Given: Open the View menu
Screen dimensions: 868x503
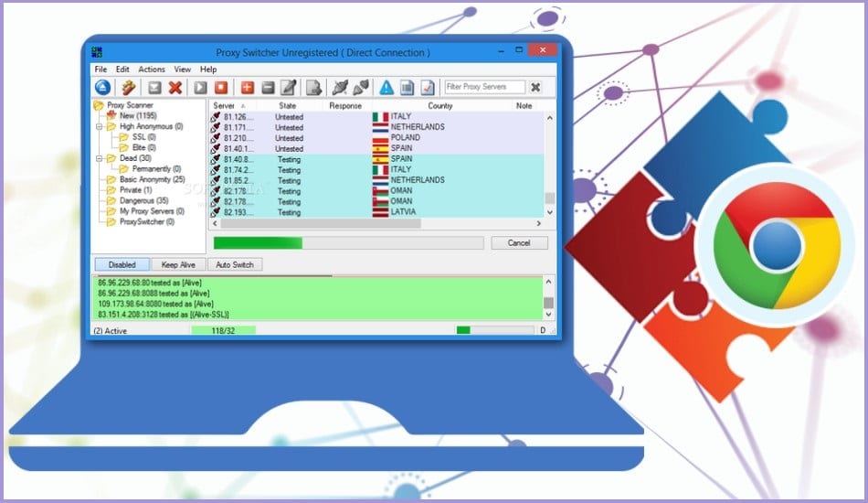Looking at the screenshot, I should coord(183,70).
